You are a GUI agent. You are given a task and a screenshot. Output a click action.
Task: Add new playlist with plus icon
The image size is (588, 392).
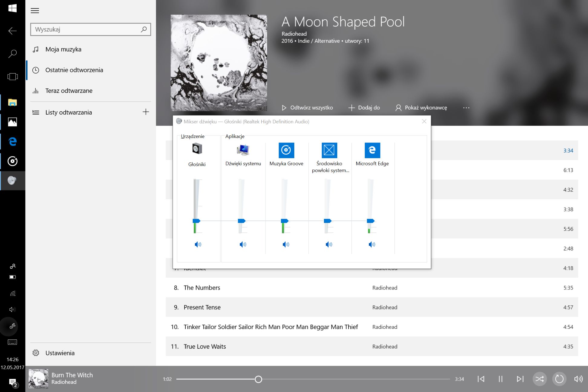(x=146, y=112)
